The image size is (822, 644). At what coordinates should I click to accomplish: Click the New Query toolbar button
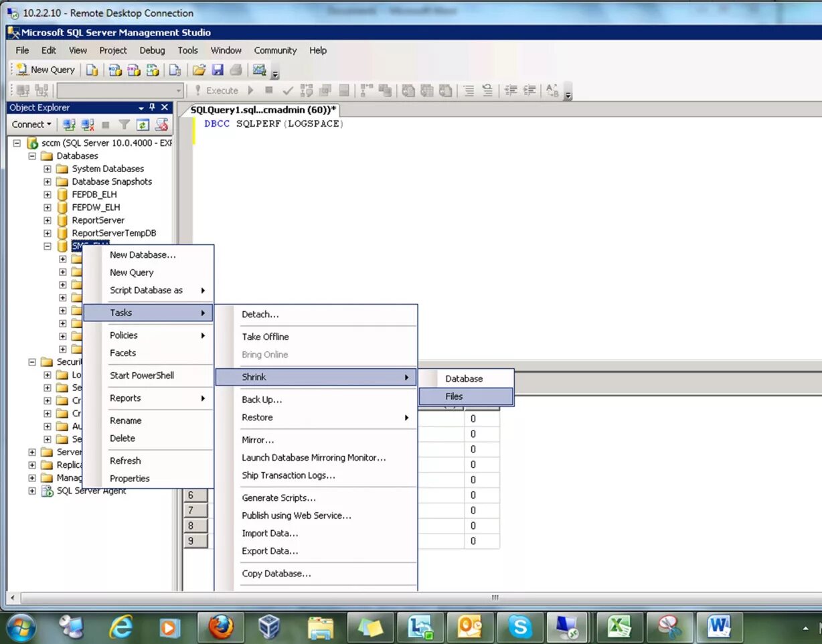(46, 70)
